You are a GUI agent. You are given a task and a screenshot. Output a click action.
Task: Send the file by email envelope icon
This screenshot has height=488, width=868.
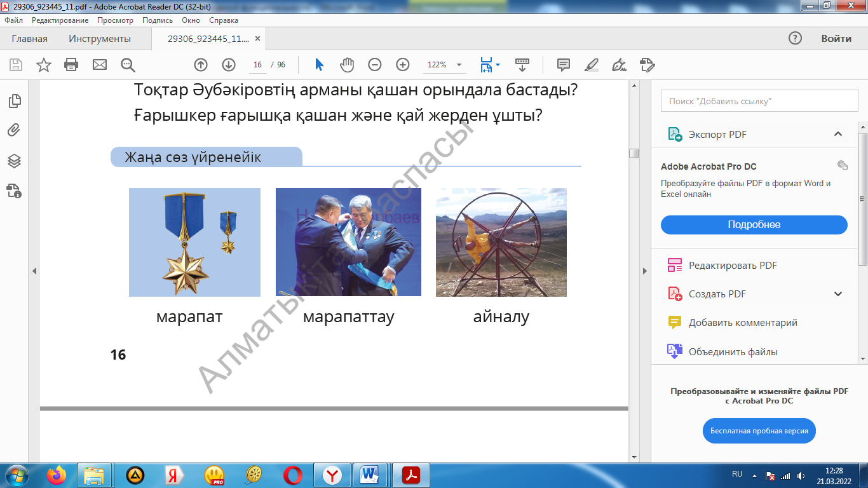tap(100, 65)
